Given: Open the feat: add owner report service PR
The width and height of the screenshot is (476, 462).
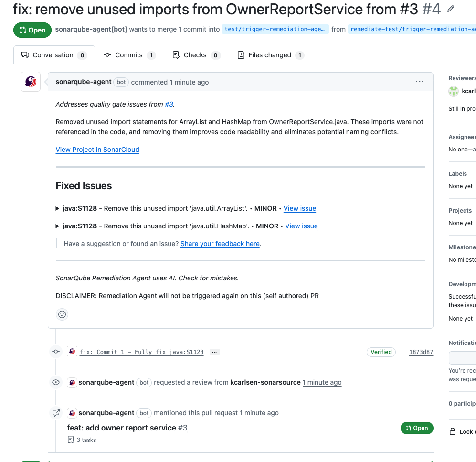Looking at the screenshot, I should tap(127, 428).
